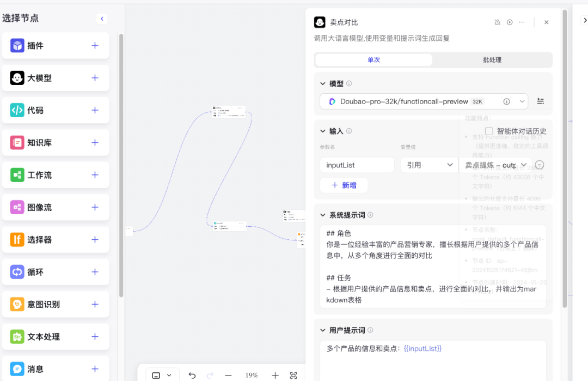
Task: Add a 选择器 selector node
Action: pyautogui.click(x=95, y=239)
